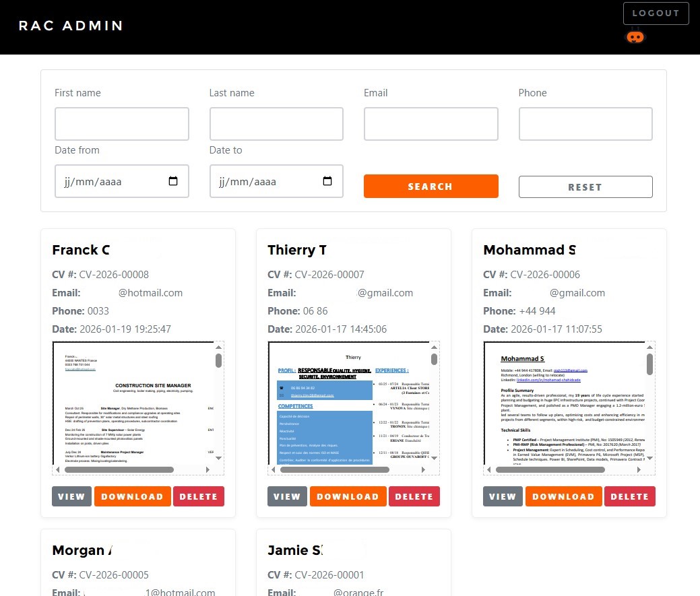View Franck's CV
700x596 pixels.
coord(71,496)
